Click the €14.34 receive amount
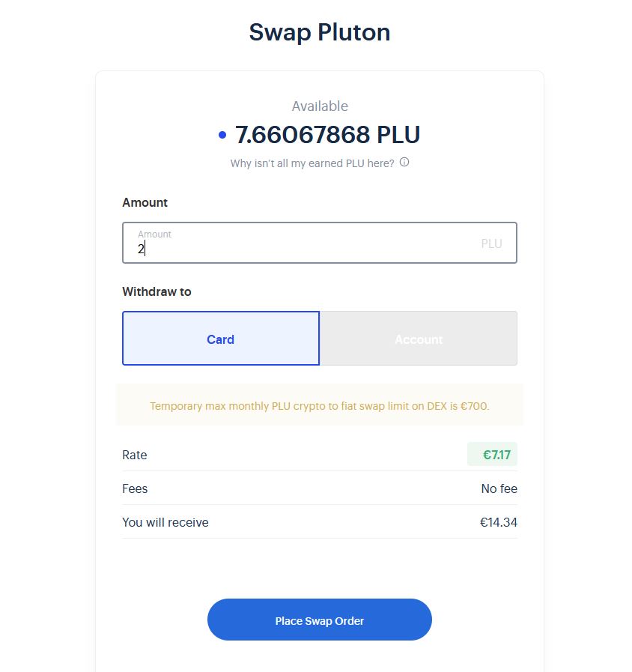 (x=499, y=522)
